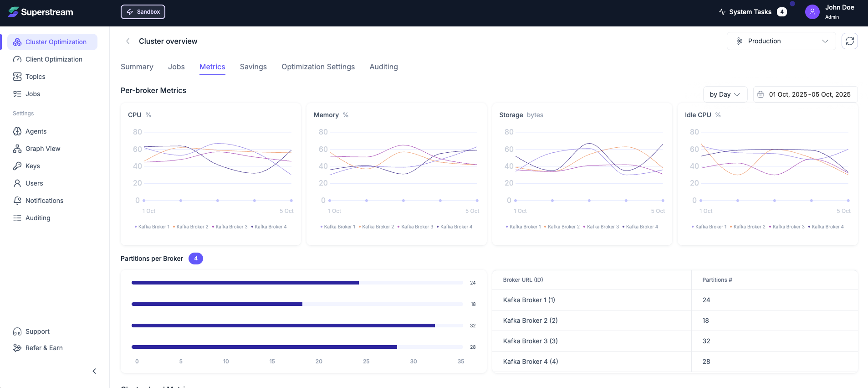Click the Broker URL (ID) column header
Image resolution: width=868 pixels, height=388 pixels.
(x=523, y=280)
